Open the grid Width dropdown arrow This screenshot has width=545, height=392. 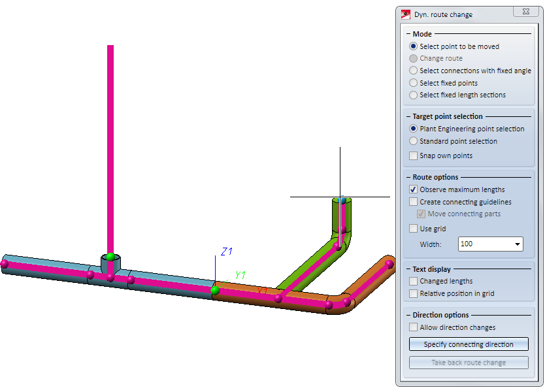[x=517, y=244]
